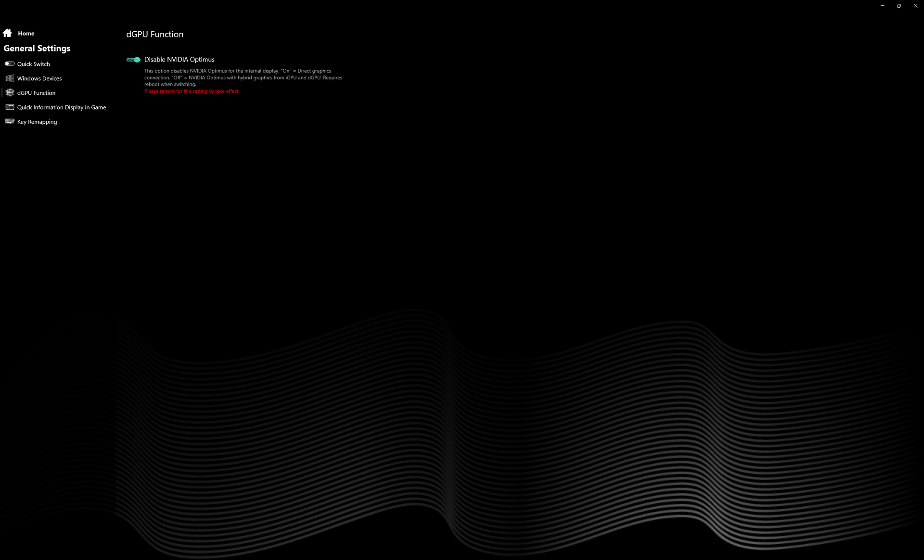The image size is (924, 560).
Task: Click the red reboot warning text
Action: pyautogui.click(x=192, y=91)
